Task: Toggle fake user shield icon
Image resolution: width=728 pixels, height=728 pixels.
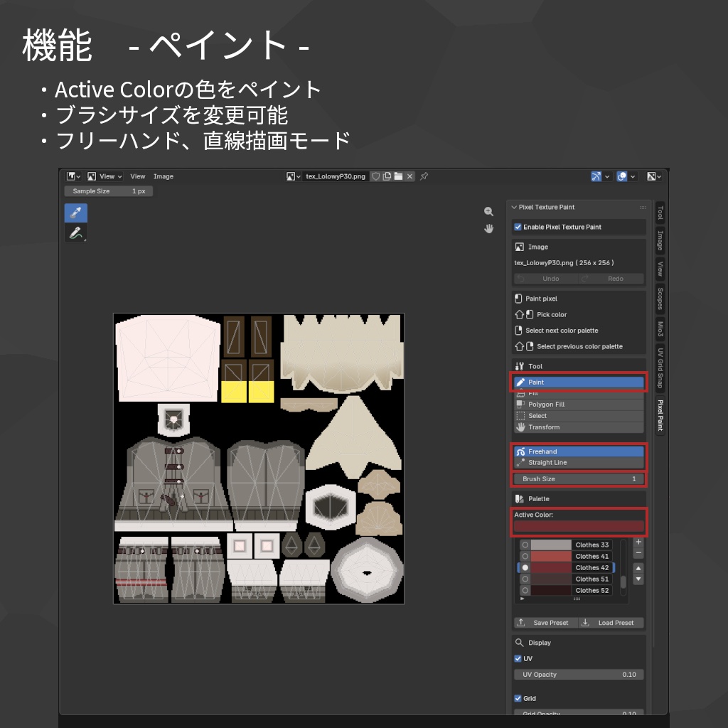Action: pyautogui.click(x=375, y=176)
